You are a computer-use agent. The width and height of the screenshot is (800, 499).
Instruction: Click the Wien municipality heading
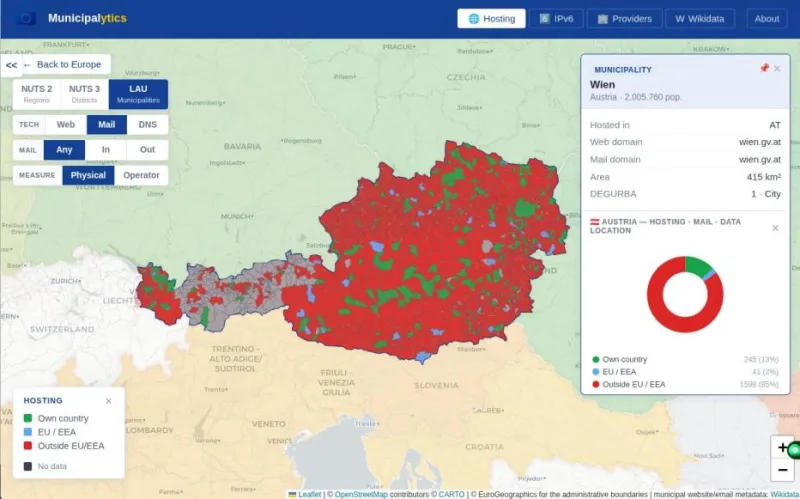point(602,85)
